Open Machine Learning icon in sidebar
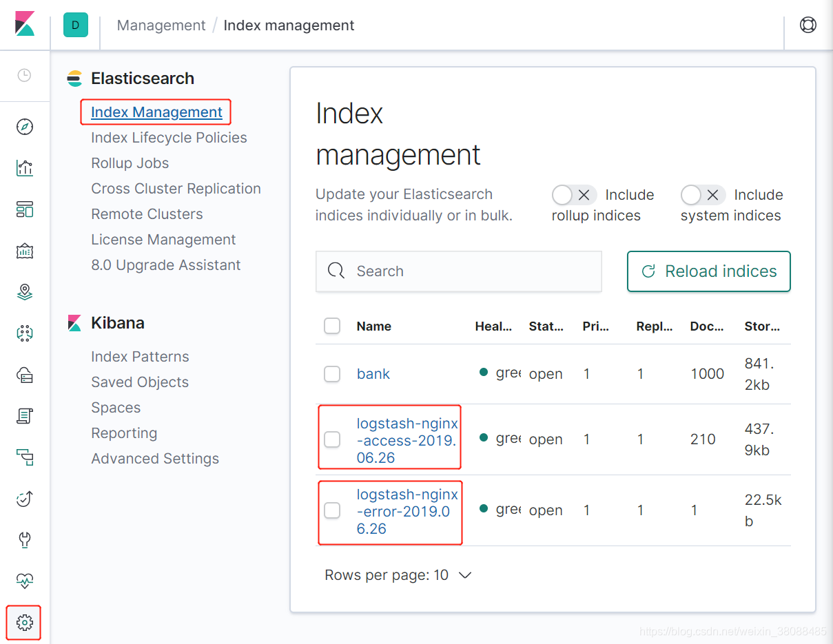833x644 pixels. click(x=24, y=333)
